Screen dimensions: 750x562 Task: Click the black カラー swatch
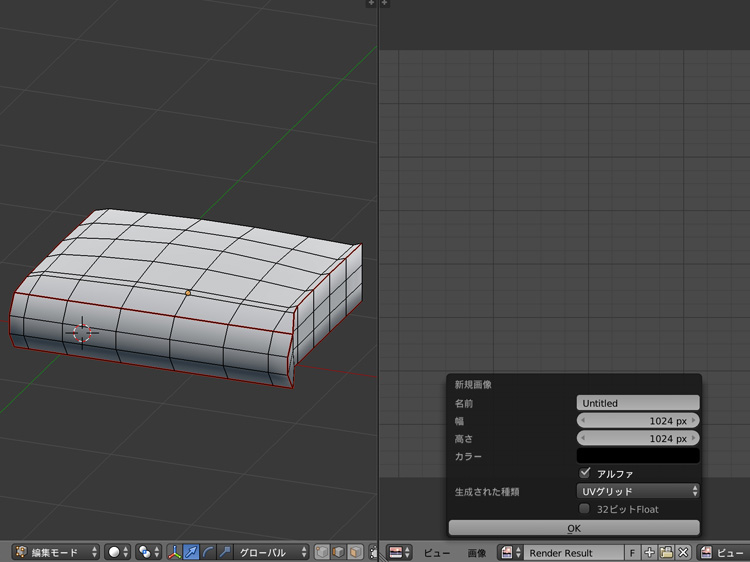[638, 456]
